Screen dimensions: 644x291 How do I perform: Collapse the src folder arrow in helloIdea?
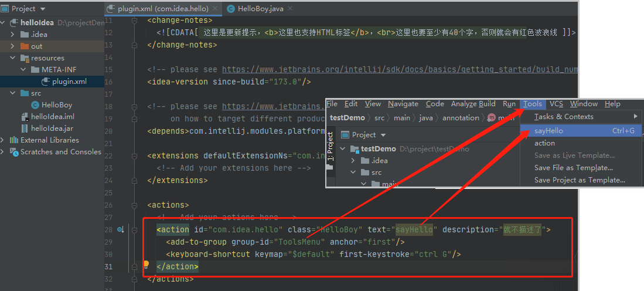tap(12, 93)
